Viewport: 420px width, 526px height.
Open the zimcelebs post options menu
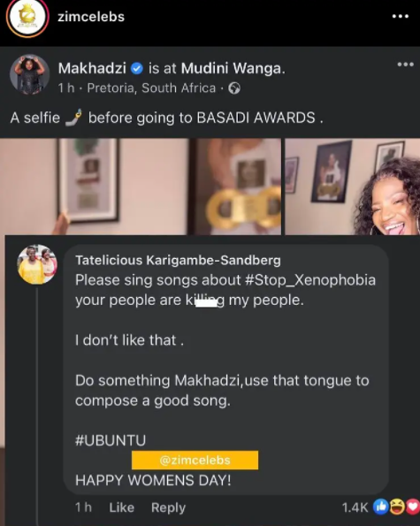tap(401, 16)
